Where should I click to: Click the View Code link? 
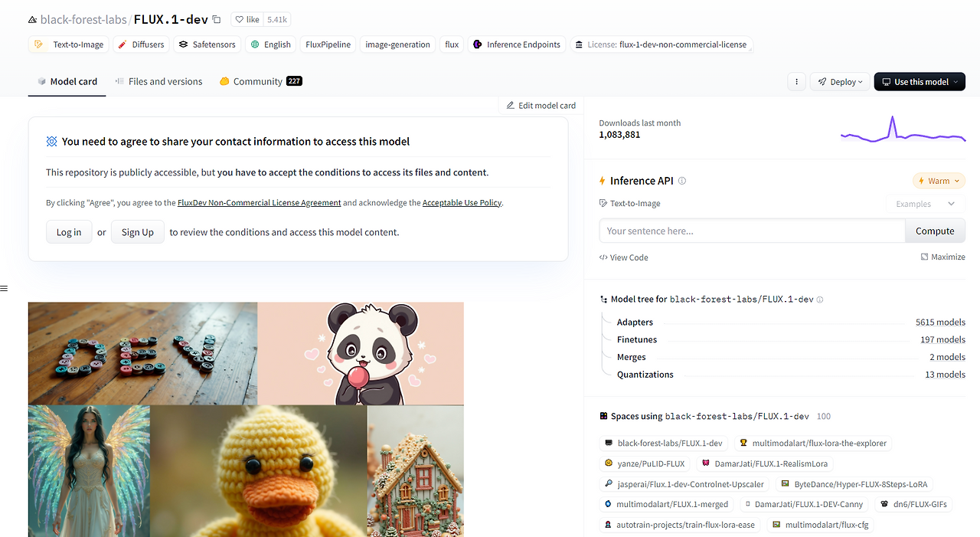tap(624, 257)
